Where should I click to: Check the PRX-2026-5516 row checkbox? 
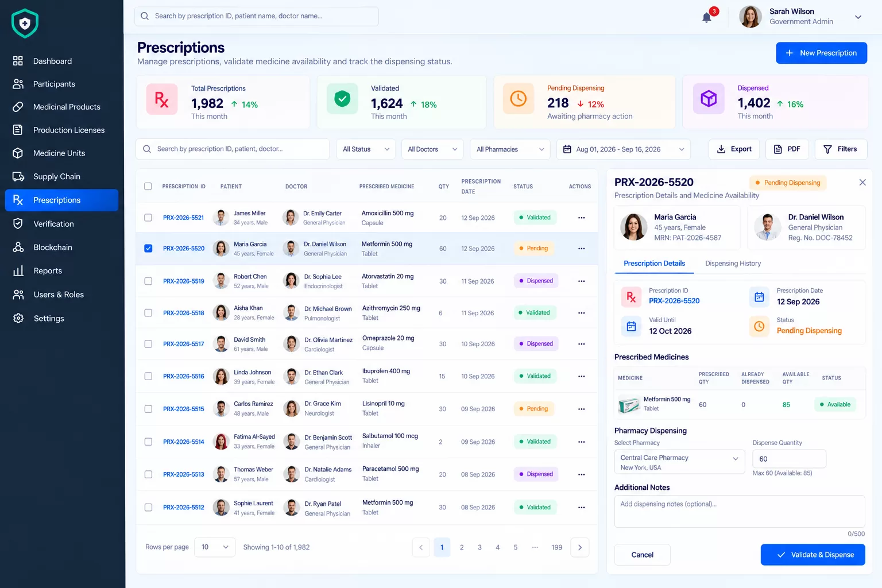pyautogui.click(x=148, y=376)
